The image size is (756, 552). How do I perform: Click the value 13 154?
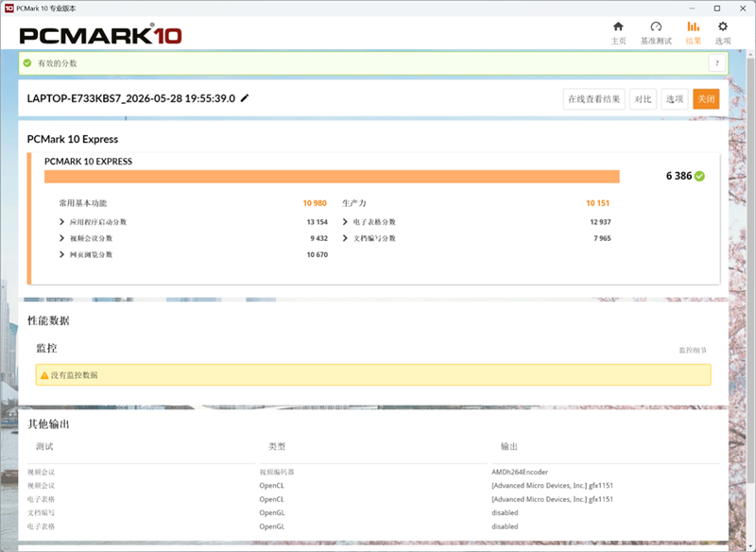point(317,222)
